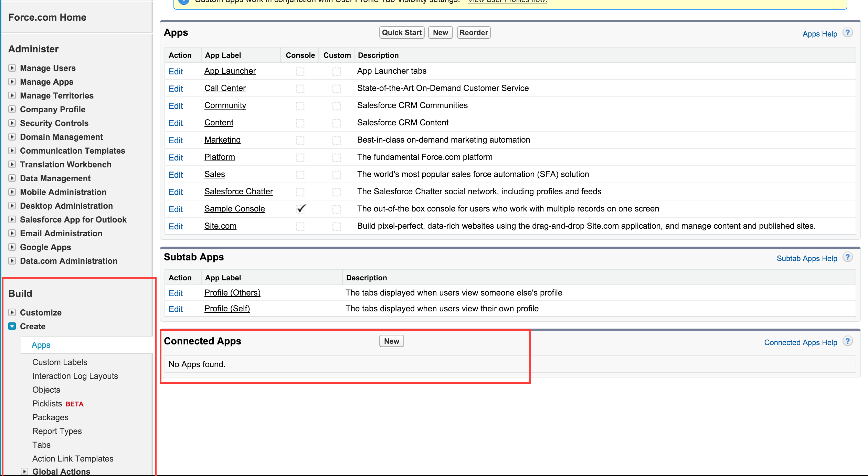Expand Manage Users arrow icon
This screenshot has height=476, width=868.
pyautogui.click(x=12, y=68)
